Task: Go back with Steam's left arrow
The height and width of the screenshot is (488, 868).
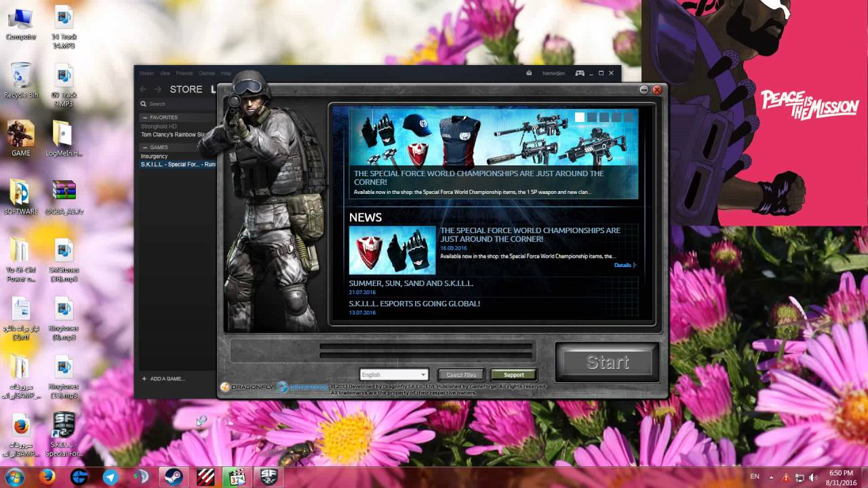Action: (x=143, y=89)
